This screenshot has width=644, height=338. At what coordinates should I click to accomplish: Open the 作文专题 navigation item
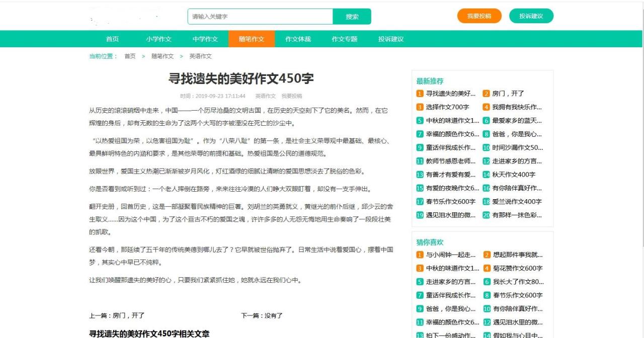click(x=344, y=39)
